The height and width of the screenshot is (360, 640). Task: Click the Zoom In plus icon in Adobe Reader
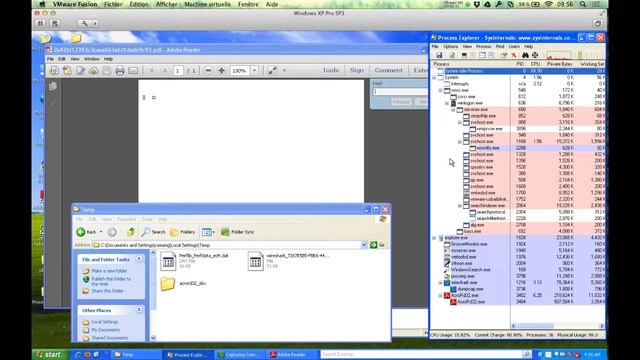pos(222,71)
